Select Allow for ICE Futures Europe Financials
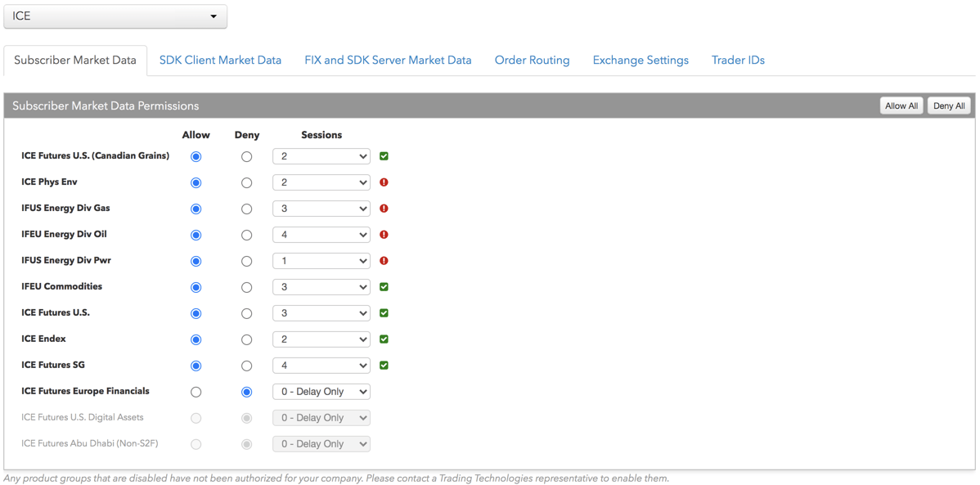980x485 pixels. point(196,392)
